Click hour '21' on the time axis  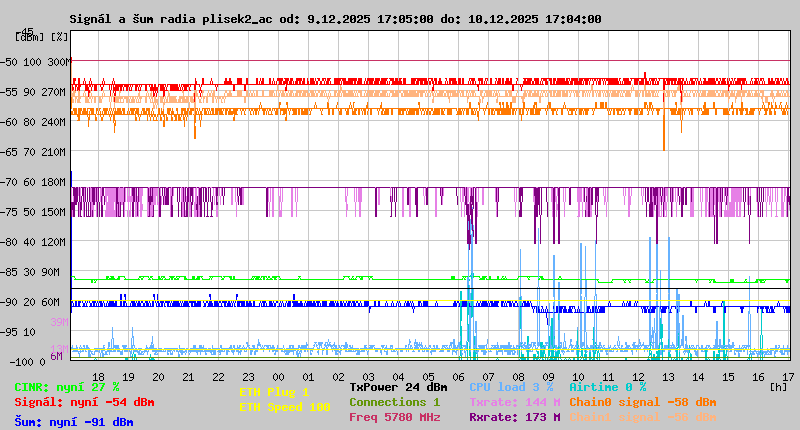click(188, 377)
